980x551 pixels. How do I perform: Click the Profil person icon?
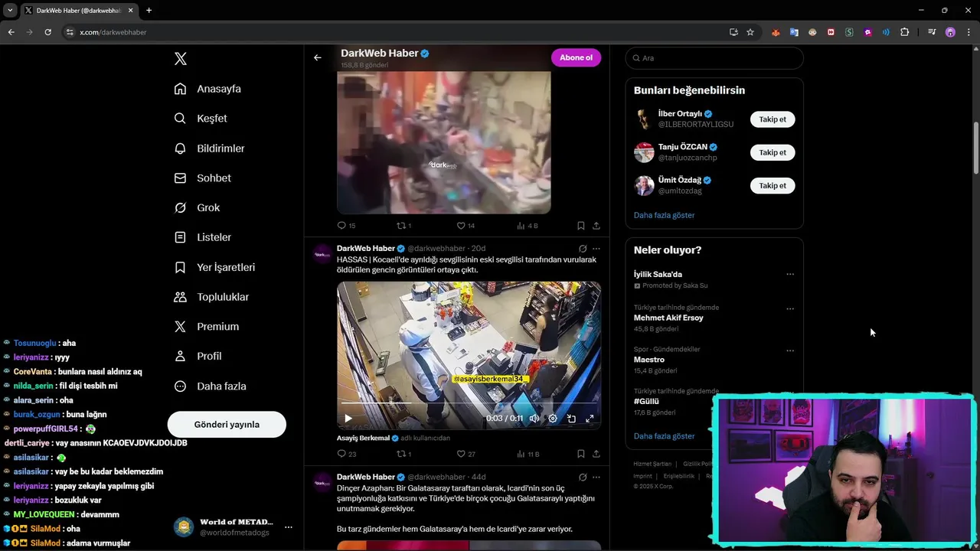(x=181, y=357)
